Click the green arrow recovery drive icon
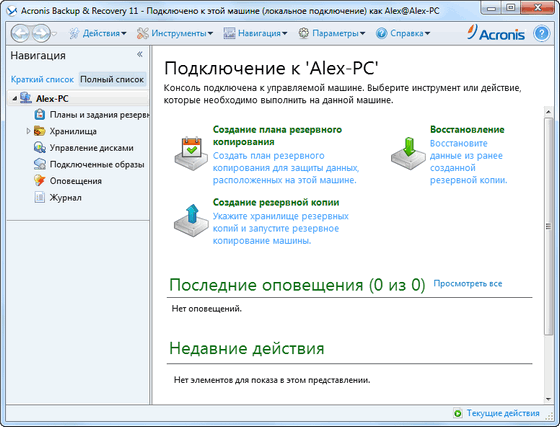Image resolution: width=560 pixels, height=427 pixels. (408, 154)
